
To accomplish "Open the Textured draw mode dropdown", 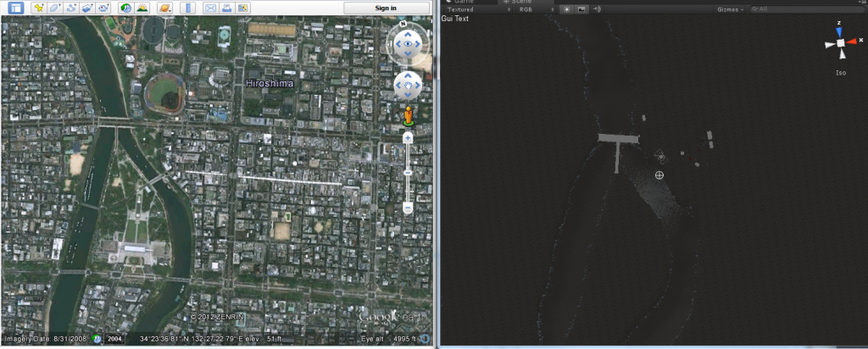I will click(478, 9).
